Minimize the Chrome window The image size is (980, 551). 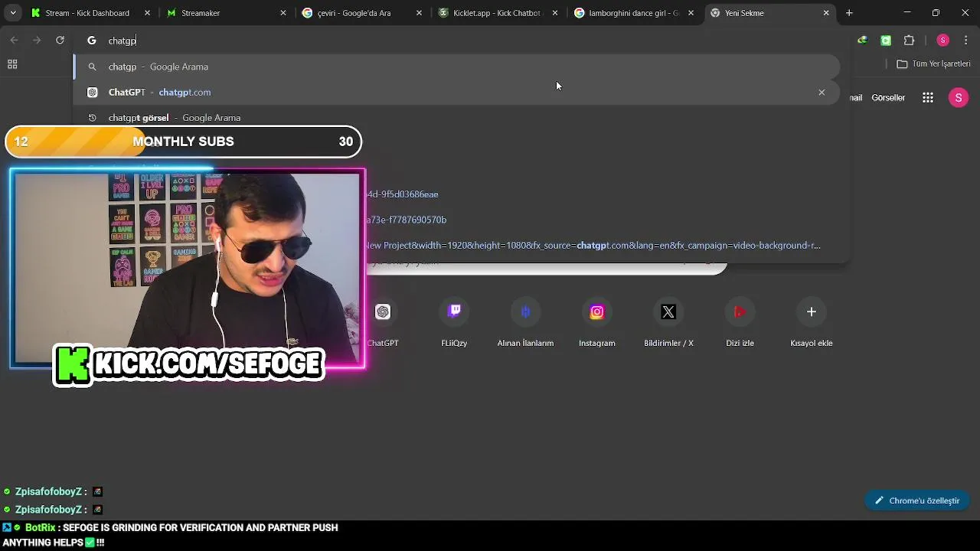coord(907,13)
